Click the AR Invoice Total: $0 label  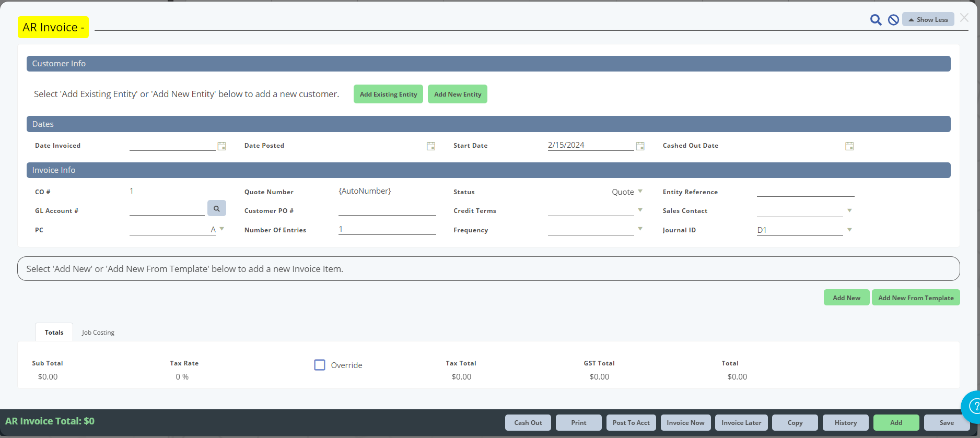point(50,421)
